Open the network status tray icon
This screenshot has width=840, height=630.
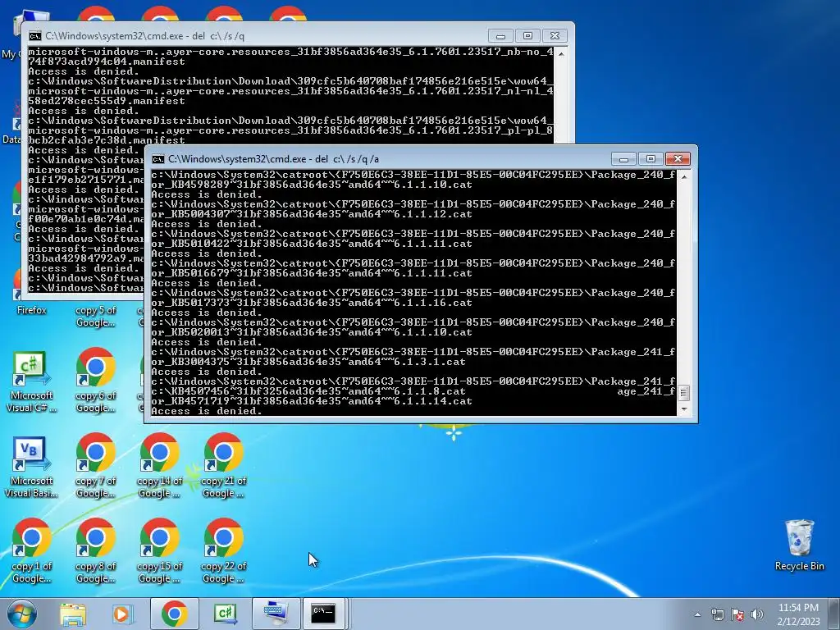coord(717,614)
